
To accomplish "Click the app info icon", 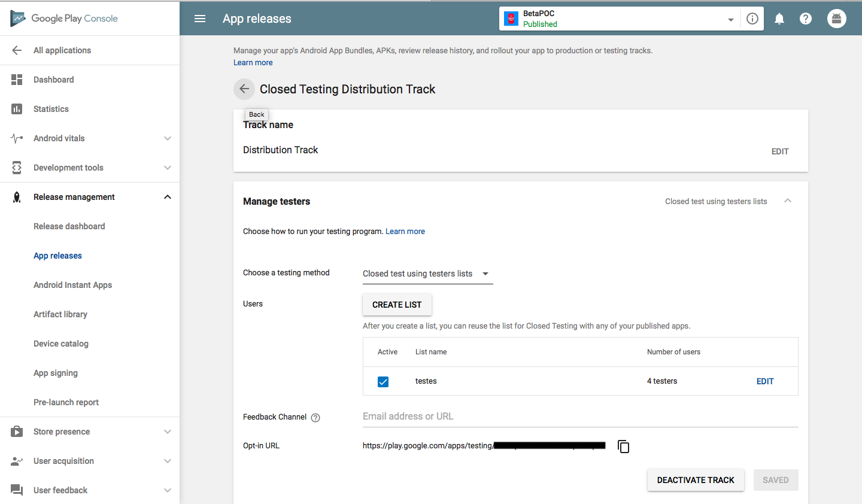I will point(752,19).
